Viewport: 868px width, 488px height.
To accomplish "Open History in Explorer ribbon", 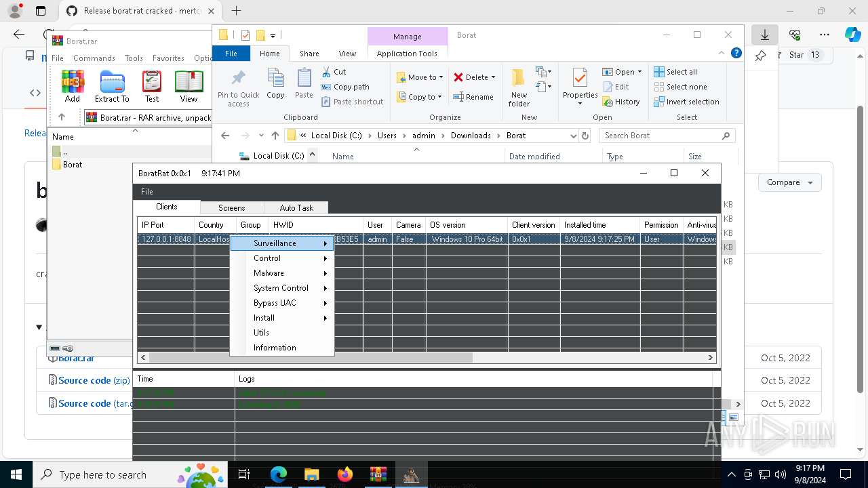I will tap(620, 102).
